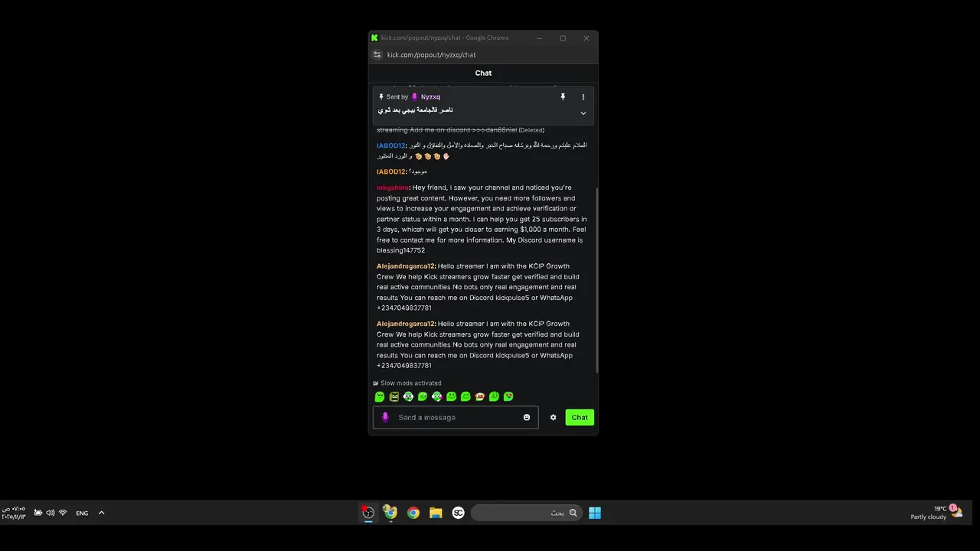Switch ENG input language indicator
This screenshot has width=980, height=551.
click(x=82, y=513)
